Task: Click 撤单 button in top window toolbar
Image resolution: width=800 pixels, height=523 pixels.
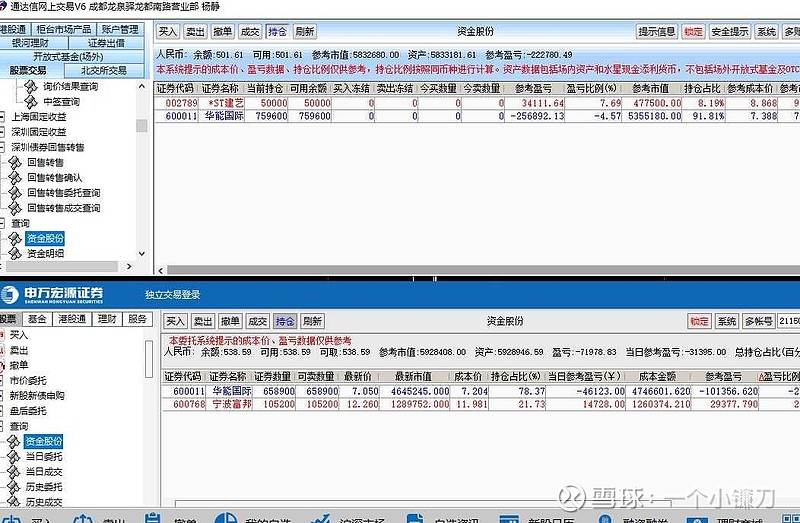Action: (x=222, y=32)
